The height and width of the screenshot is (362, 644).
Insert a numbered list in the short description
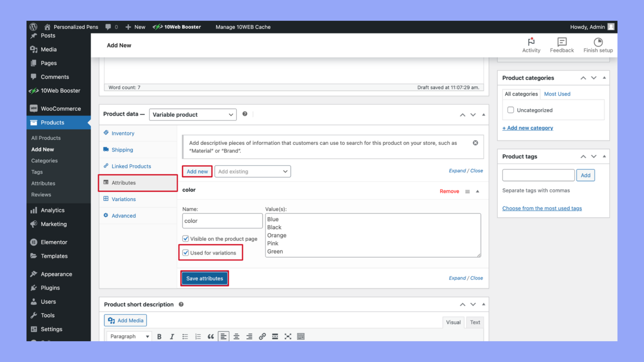(198, 336)
